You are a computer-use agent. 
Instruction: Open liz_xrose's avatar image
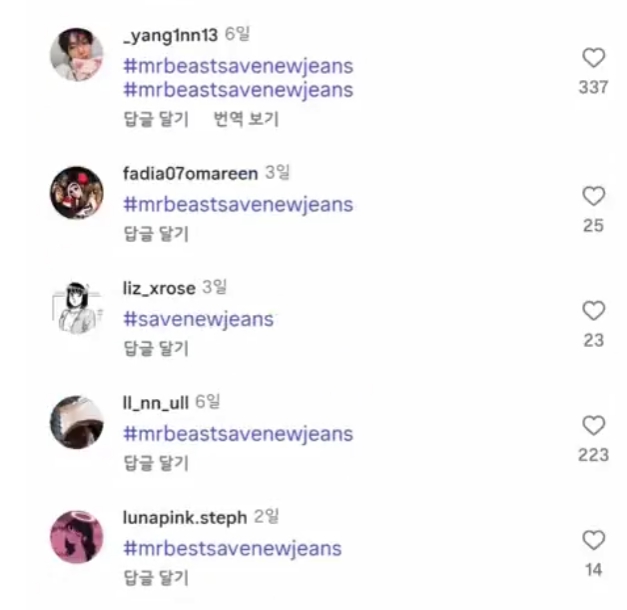click(x=77, y=307)
